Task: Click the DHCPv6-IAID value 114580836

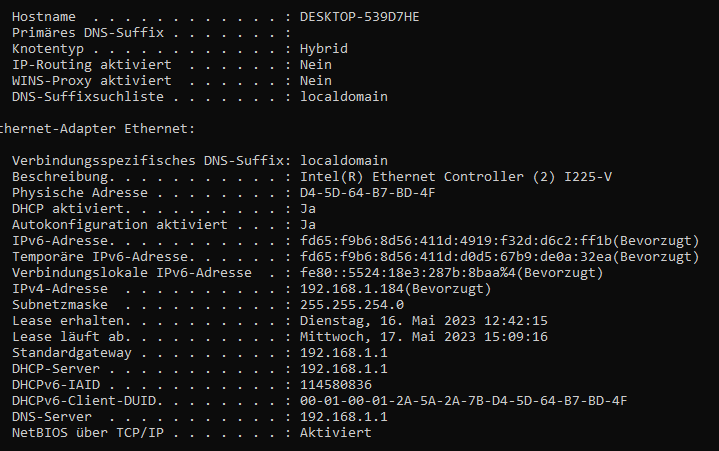Action: tap(336, 384)
